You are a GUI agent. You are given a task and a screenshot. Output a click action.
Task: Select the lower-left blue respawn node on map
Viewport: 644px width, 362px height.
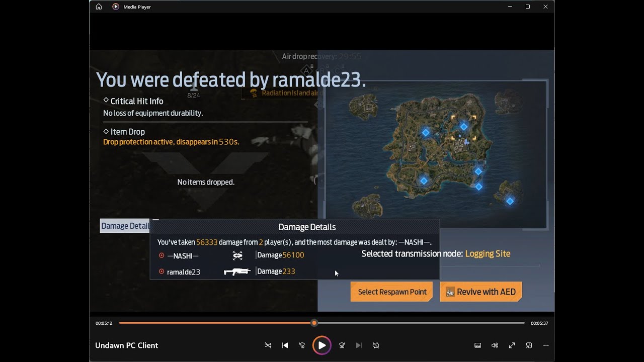pyautogui.click(x=424, y=180)
